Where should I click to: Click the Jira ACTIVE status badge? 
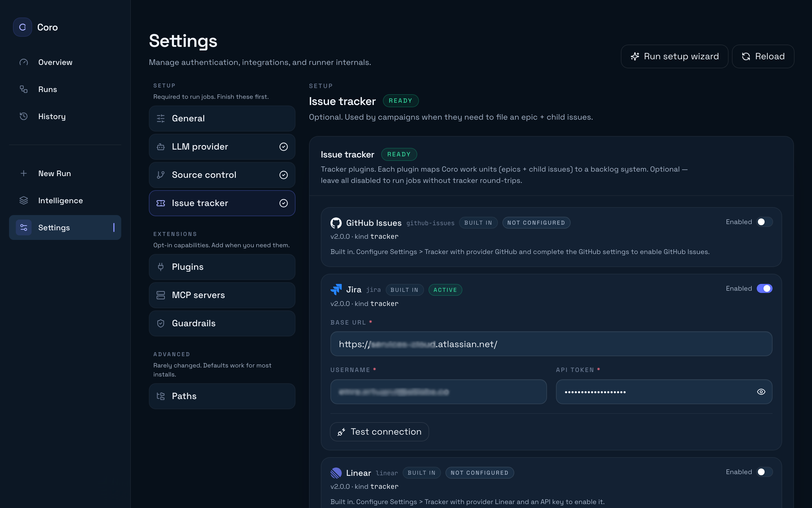445,290
